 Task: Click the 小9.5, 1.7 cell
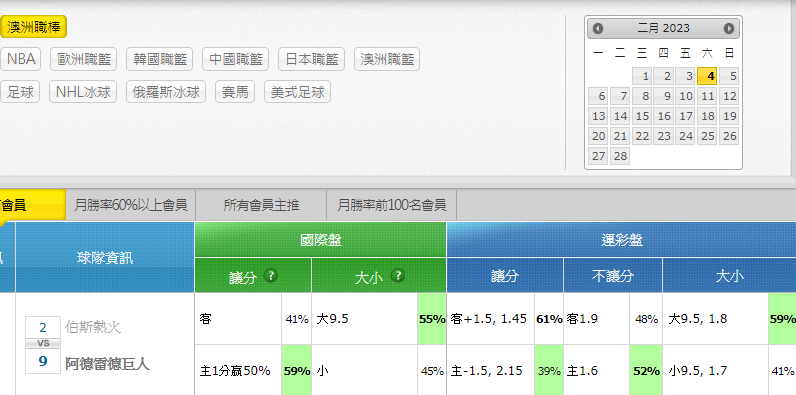[715, 371]
